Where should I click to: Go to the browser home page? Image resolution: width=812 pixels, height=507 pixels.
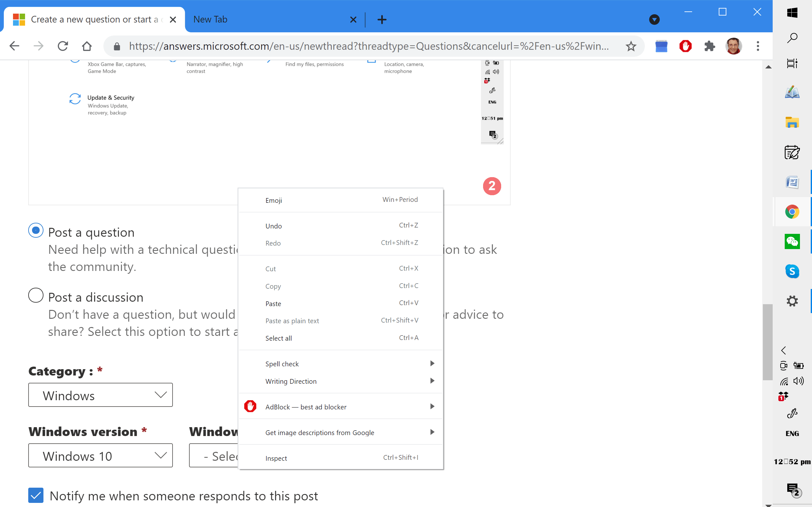87,46
